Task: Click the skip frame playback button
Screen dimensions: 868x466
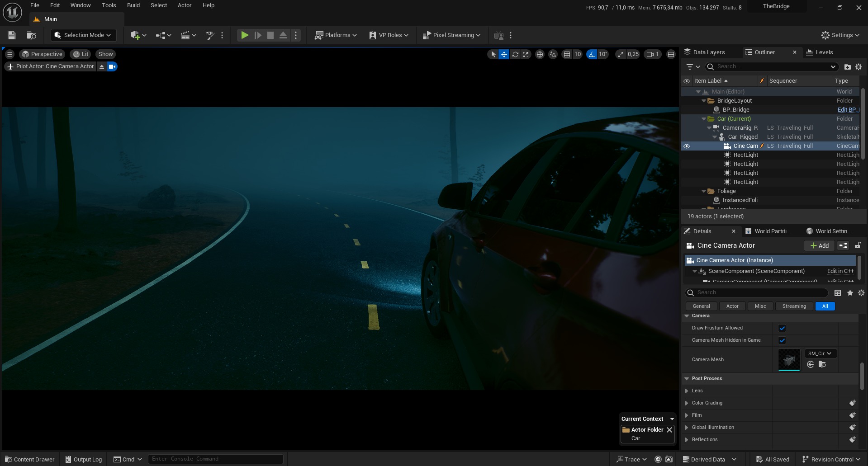Action: coord(258,35)
